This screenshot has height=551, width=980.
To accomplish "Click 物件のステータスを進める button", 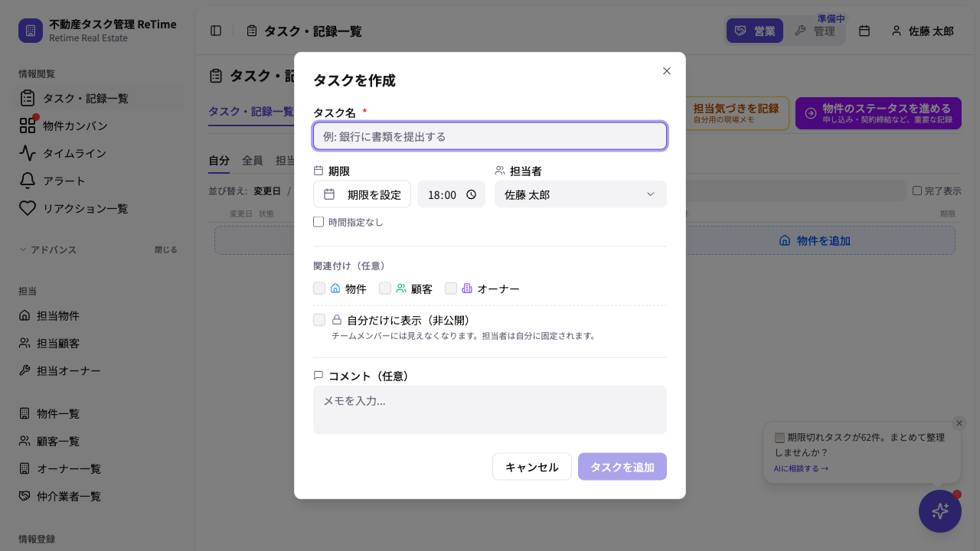I will click(878, 113).
